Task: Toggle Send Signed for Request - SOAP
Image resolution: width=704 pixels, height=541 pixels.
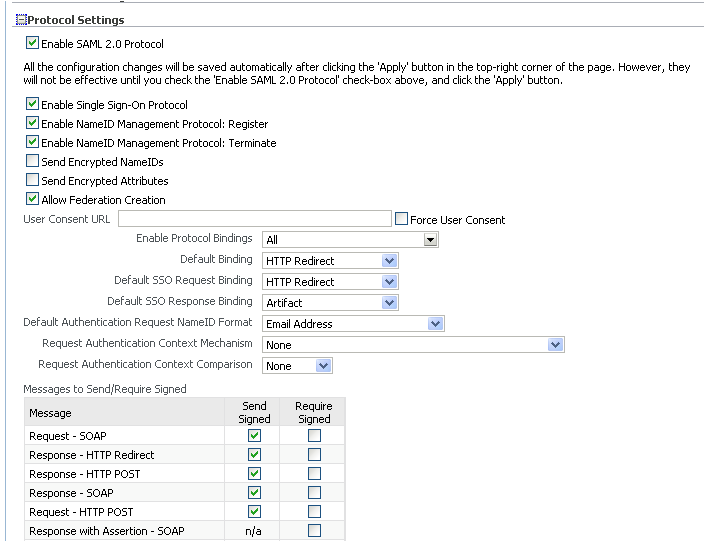Action: pos(255,435)
